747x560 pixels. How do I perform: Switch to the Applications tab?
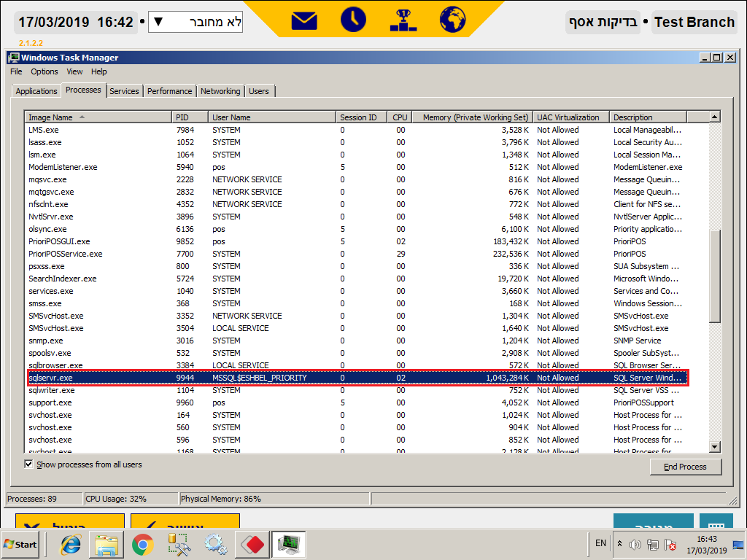click(36, 91)
